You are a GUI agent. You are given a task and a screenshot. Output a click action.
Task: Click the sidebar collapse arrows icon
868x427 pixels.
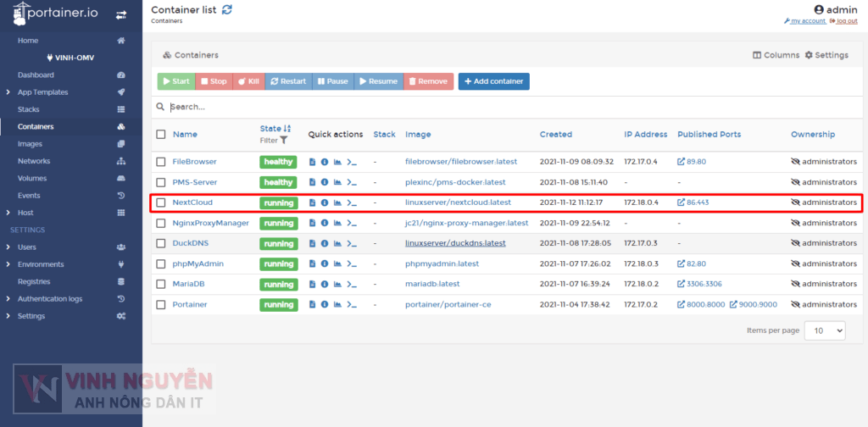point(121,15)
